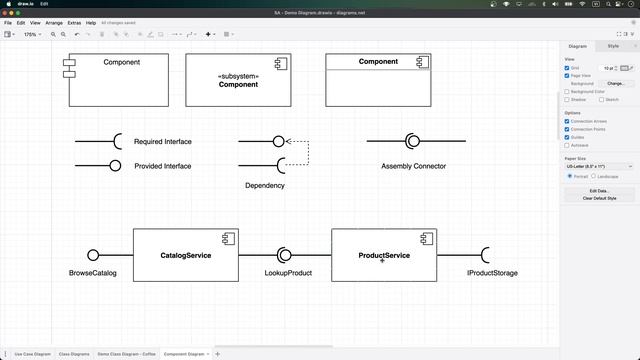Click the Wi-Fi icon in menu bar
The height and width of the screenshot is (360, 640).
(x=582, y=4)
